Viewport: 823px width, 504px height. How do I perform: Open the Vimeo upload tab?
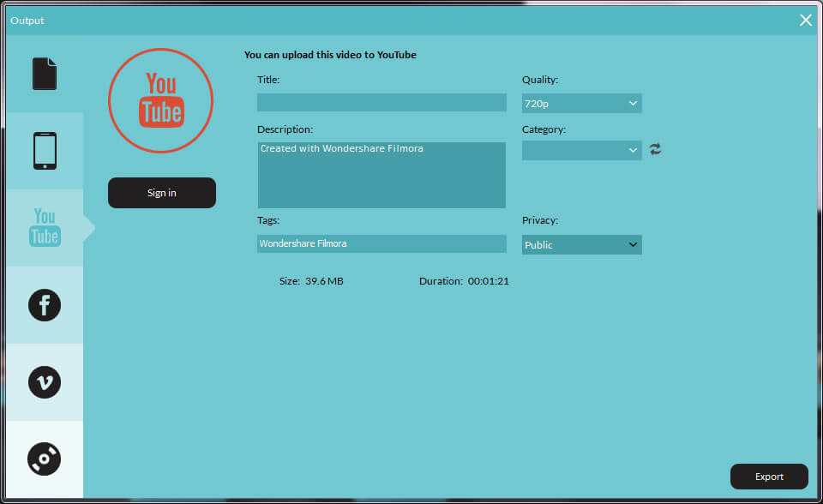click(x=45, y=382)
